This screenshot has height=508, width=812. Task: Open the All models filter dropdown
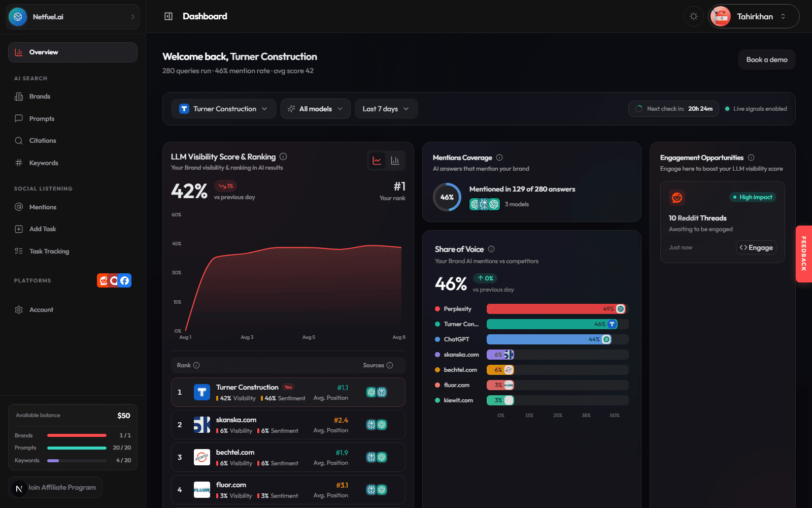315,109
